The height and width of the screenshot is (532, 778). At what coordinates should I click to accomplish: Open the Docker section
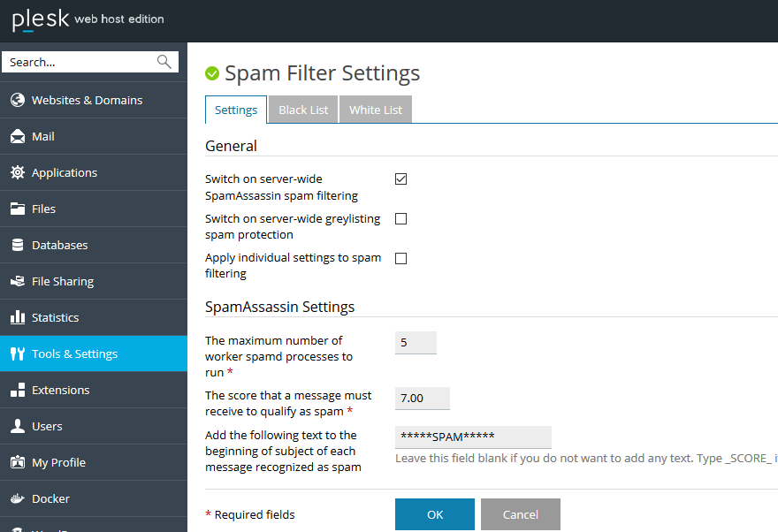pos(94,498)
